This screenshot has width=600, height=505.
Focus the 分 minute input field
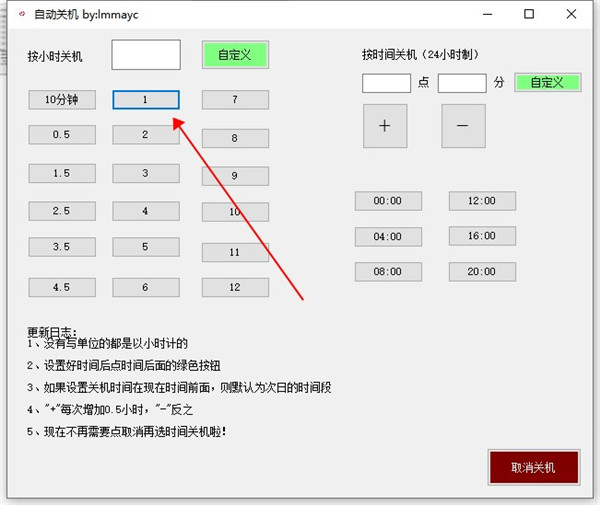coord(462,83)
